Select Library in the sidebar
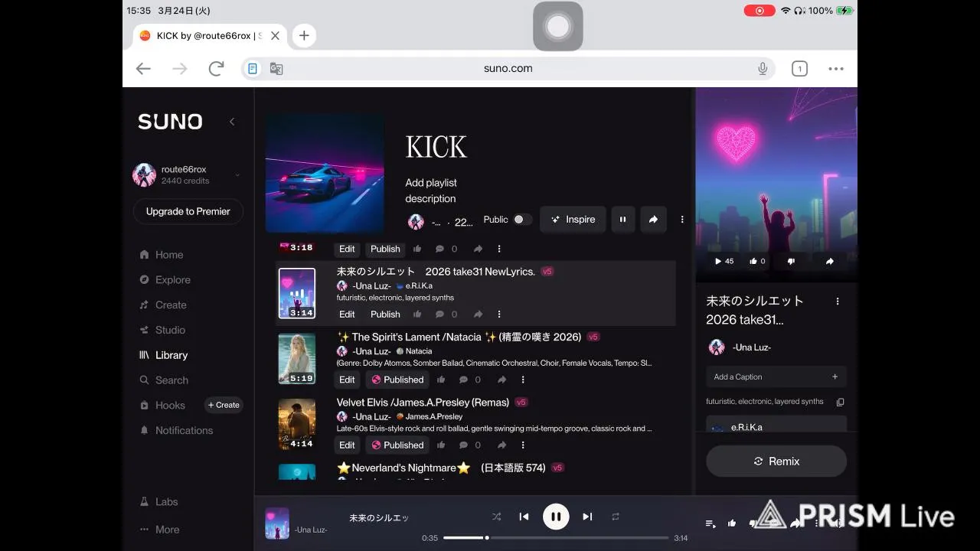Viewport: 980px width, 551px height. 163,355
